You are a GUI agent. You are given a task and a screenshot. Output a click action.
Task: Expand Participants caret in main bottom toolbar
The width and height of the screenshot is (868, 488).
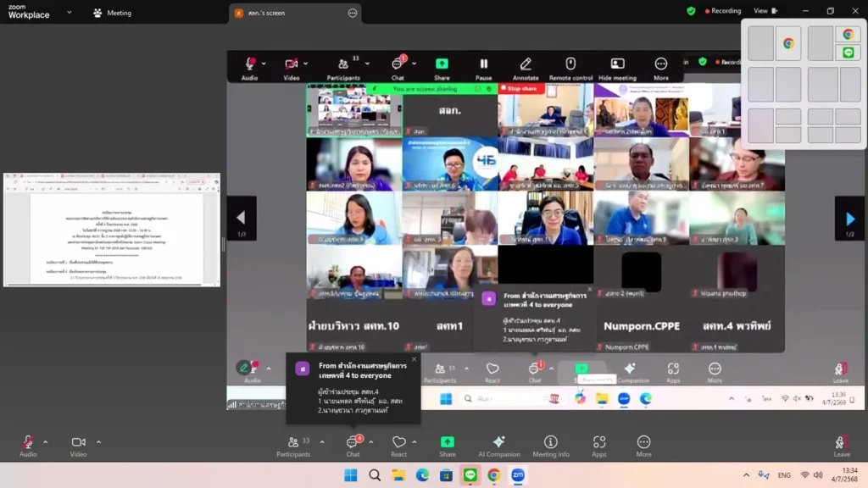coord(322,442)
